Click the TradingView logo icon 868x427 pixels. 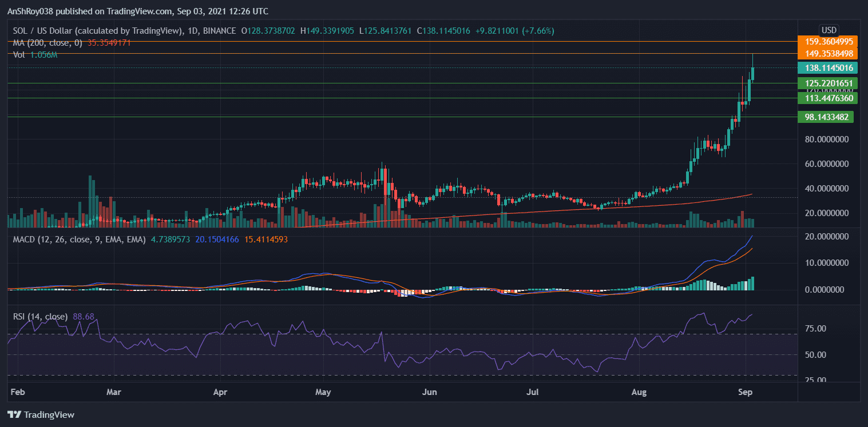[14, 414]
